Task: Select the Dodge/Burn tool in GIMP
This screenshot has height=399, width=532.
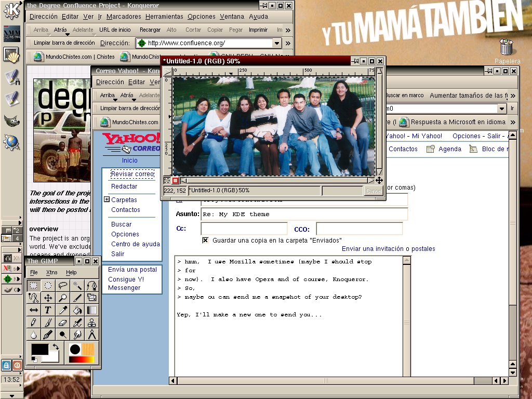Action: pos(63,335)
